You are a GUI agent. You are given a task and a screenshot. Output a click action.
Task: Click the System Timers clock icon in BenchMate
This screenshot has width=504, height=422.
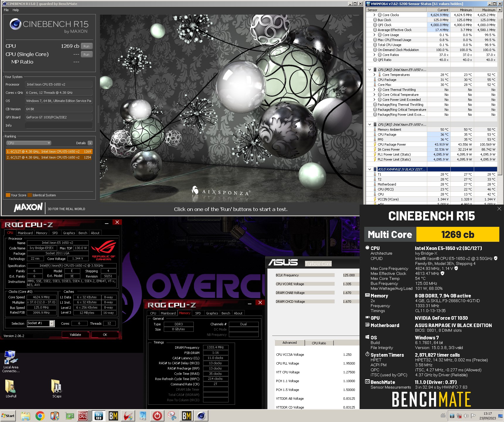click(367, 354)
